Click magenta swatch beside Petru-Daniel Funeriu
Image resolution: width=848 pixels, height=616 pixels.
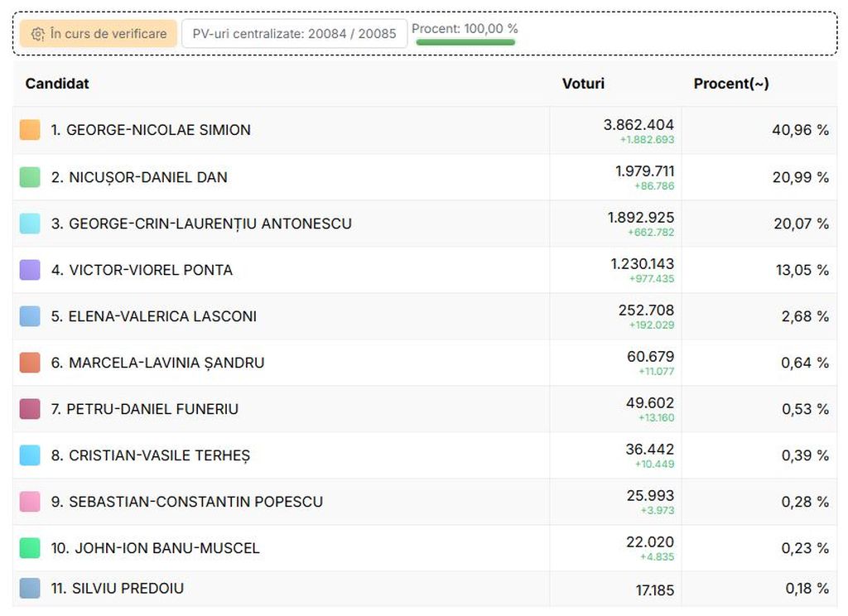(x=30, y=409)
